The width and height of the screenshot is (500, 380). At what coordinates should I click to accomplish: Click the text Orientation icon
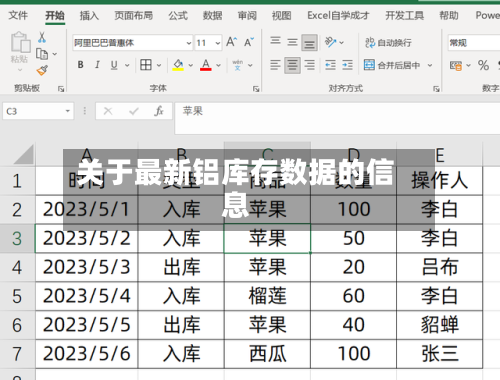(330, 42)
